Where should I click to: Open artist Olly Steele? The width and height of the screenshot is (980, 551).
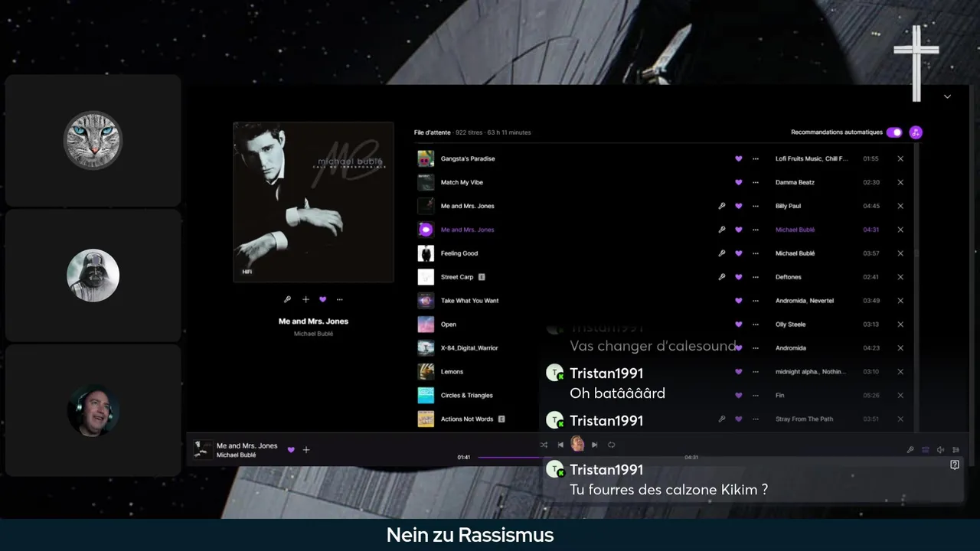click(790, 324)
